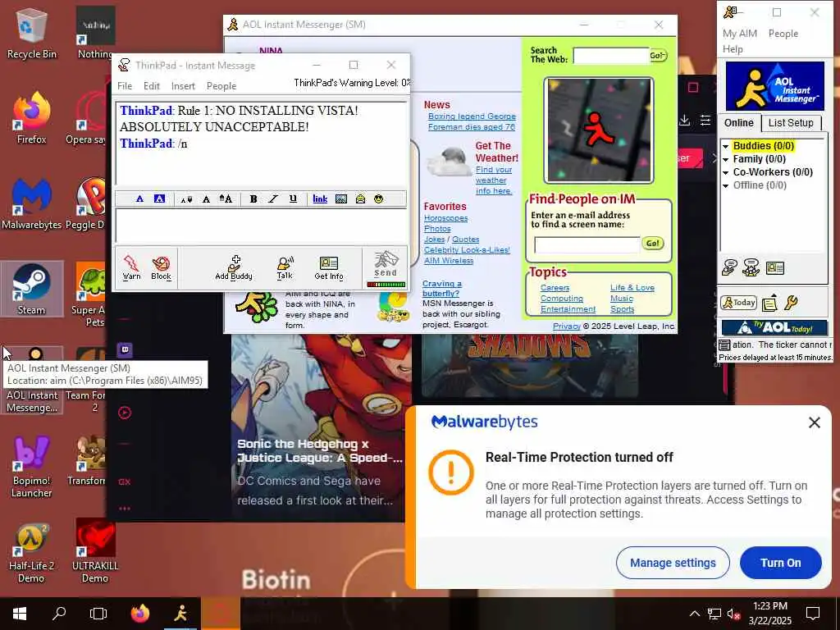Open the smiley emoticon picker
The image size is (840, 630).
pos(379,199)
